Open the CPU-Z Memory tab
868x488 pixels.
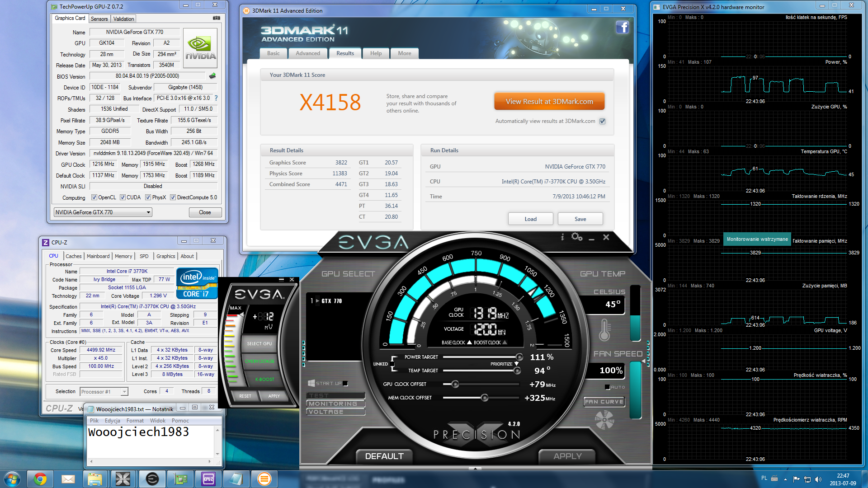pyautogui.click(x=123, y=256)
